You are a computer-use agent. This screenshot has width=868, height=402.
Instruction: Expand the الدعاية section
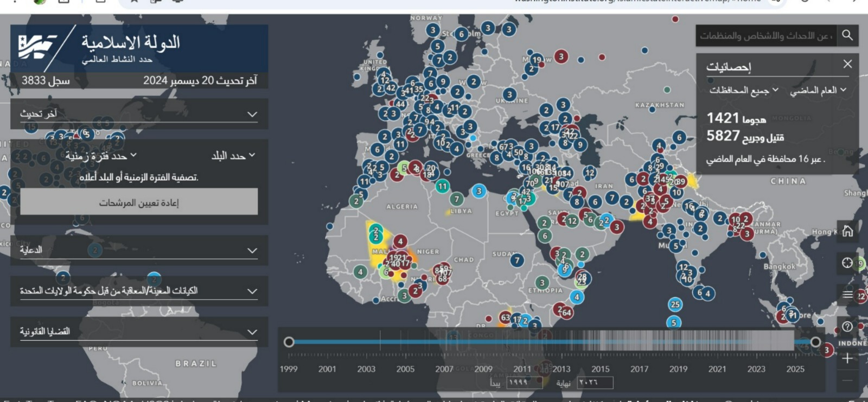[139, 250]
